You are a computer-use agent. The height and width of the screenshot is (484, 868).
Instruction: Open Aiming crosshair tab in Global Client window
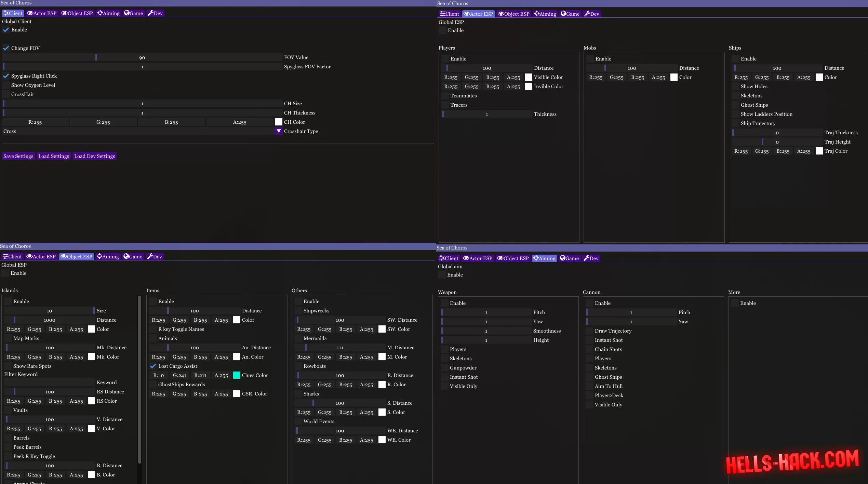pos(108,13)
